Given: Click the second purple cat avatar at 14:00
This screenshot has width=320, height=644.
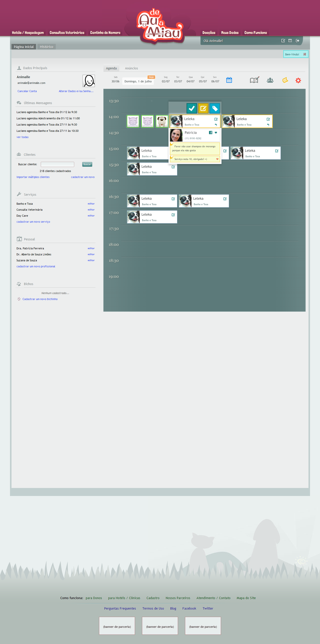Looking at the screenshot, I should click(x=147, y=121).
